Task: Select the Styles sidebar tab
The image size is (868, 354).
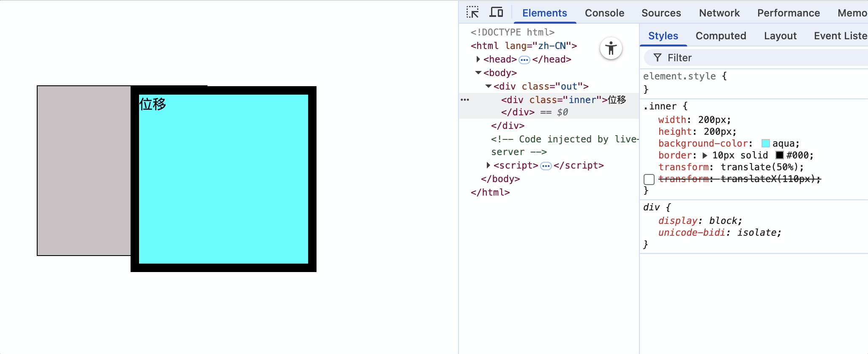Action: tap(663, 36)
